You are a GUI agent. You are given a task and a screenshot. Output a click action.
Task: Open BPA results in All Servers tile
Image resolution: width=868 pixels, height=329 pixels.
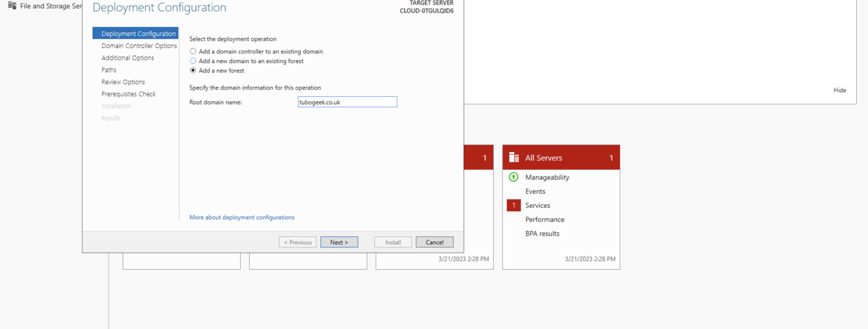[x=542, y=234]
